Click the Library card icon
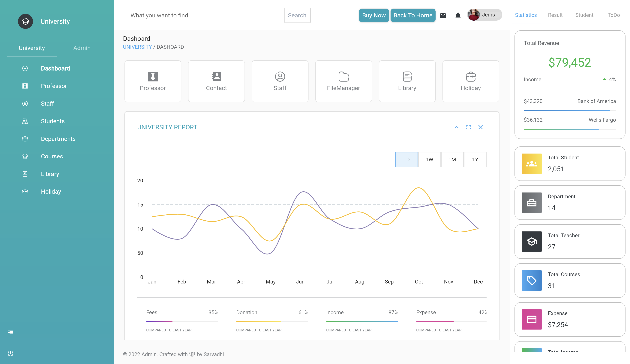Viewport: 630px width, 364px height. [407, 81]
